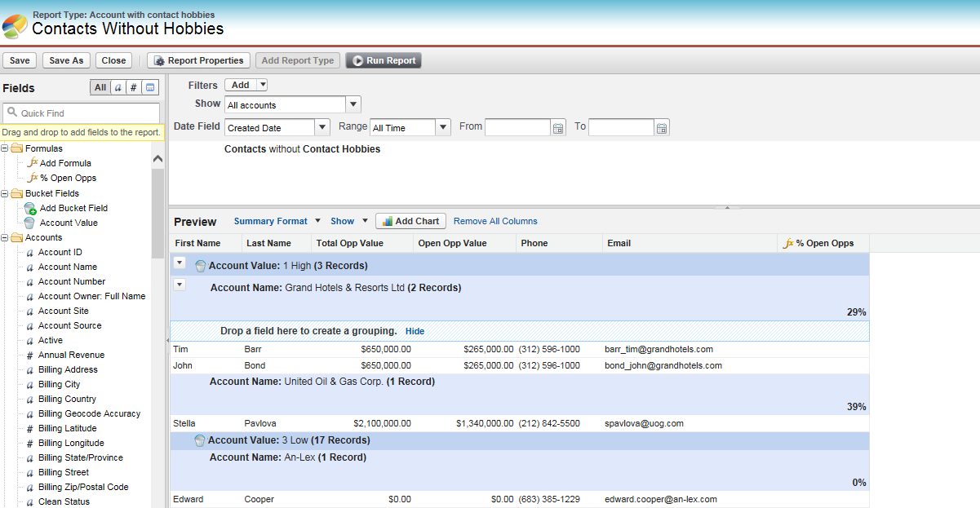Open the Range All Time dropdown

[x=442, y=127]
